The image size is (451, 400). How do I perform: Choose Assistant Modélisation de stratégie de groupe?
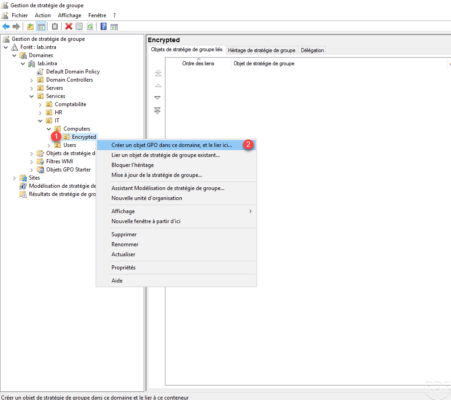click(176, 188)
